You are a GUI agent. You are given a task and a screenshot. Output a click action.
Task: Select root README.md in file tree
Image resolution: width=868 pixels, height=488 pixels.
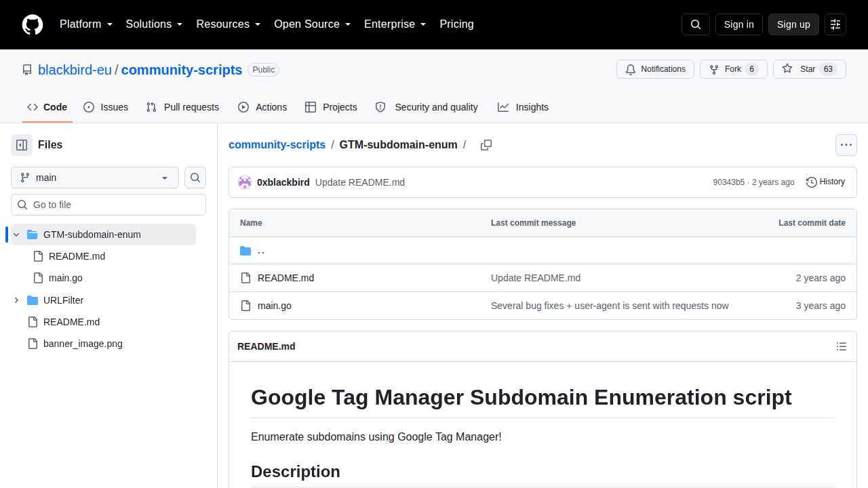click(x=71, y=322)
